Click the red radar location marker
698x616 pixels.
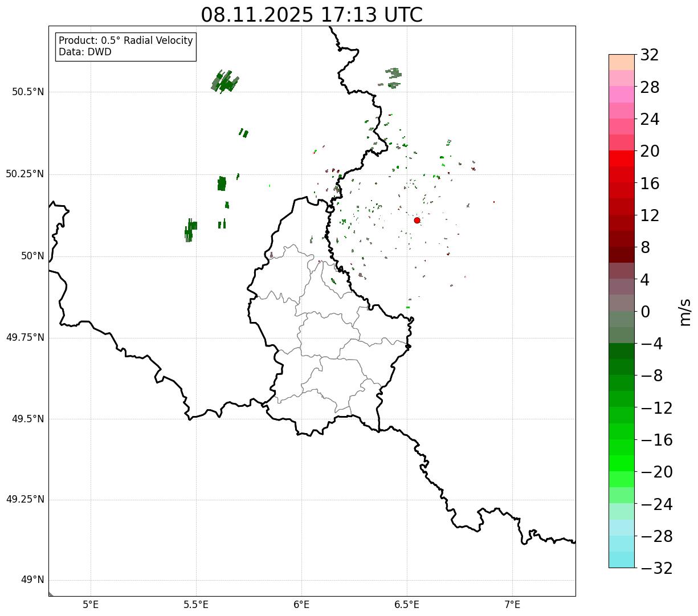click(x=417, y=220)
